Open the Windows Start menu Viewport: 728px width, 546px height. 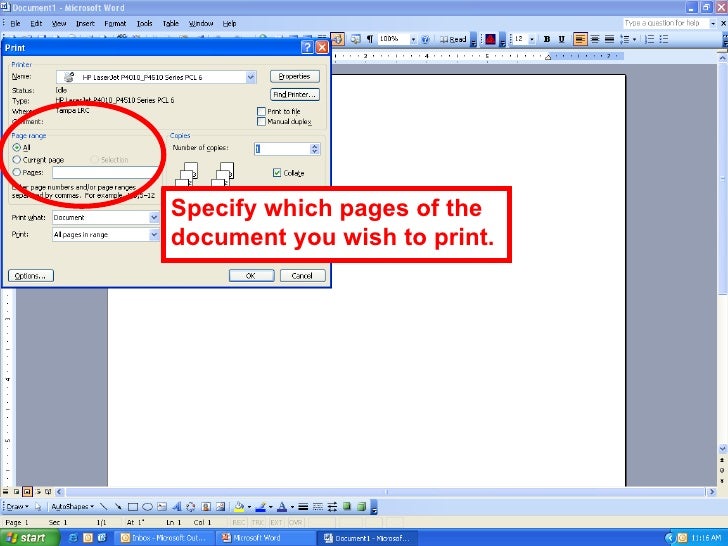tap(30, 538)
